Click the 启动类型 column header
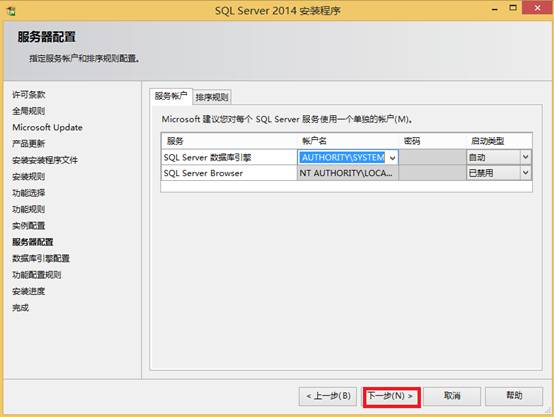The image size is (554, 417). [499, 141]
